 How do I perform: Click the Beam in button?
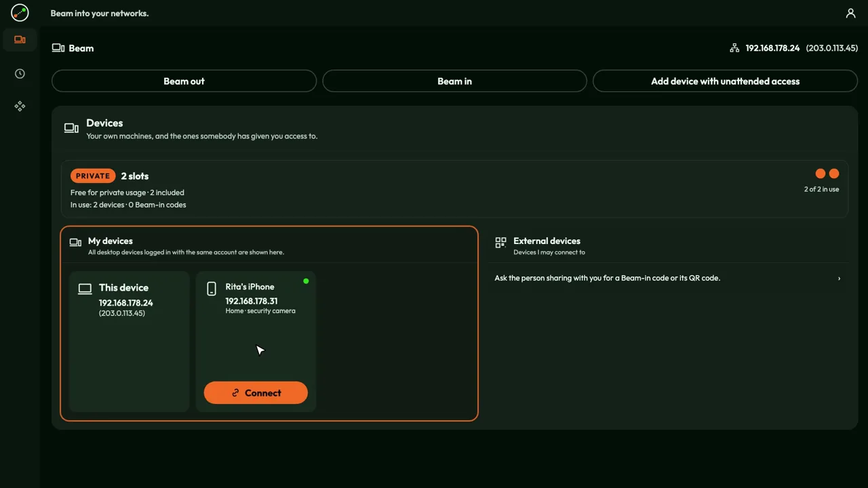pos(454,81)
